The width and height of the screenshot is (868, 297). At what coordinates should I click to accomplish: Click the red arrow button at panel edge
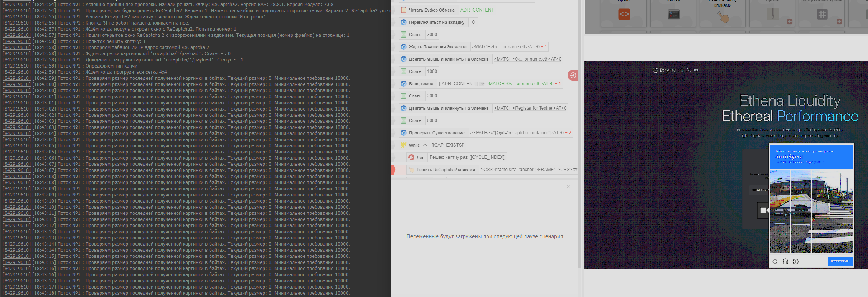573,75
